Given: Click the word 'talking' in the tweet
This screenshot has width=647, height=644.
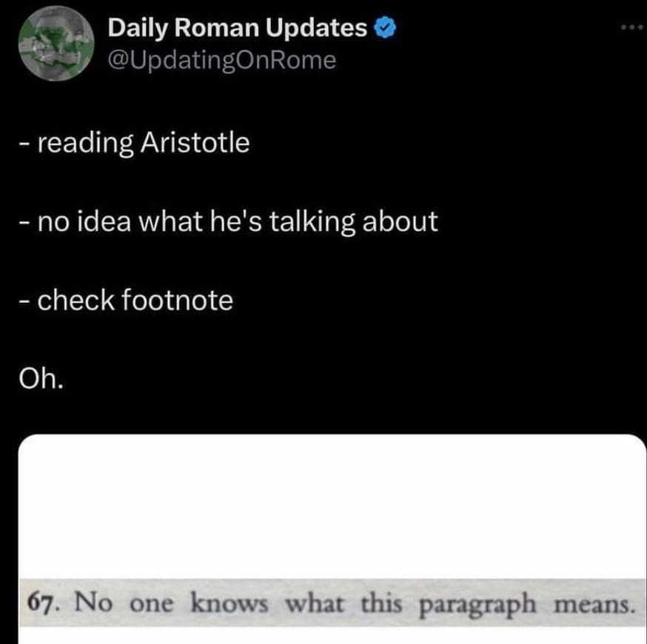Looking at the screenshot, I should tap(312, 222).
